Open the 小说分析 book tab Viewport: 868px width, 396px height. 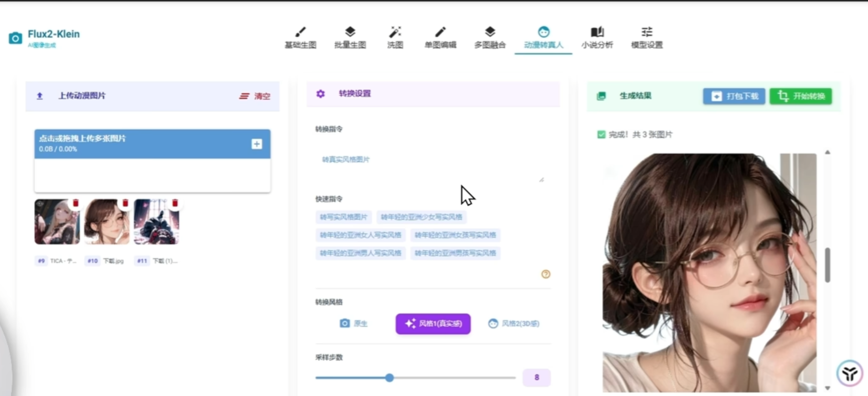click(597, 38)
